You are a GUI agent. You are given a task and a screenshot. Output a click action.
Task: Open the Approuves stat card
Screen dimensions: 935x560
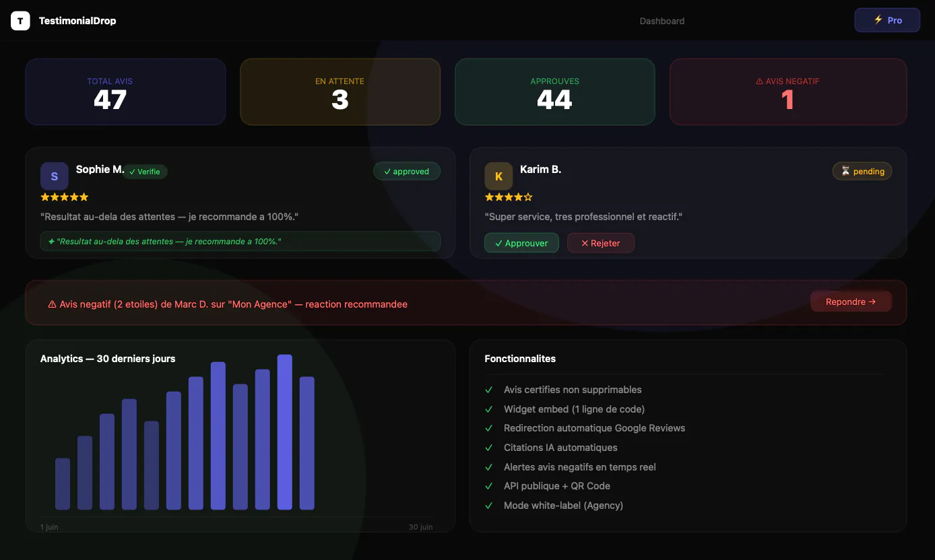pos(555,92)
